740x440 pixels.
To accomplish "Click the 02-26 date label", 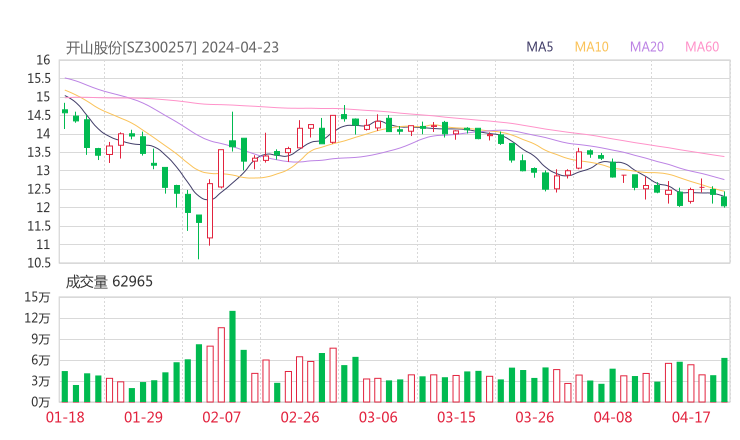I will [300, 417].
